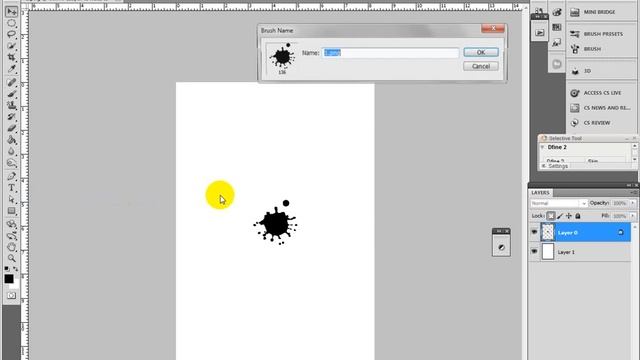The height and width of the screenshot is (360, 640).
Task: Select the Spot Healing Brush tool
Action: (x=11, y=82)
